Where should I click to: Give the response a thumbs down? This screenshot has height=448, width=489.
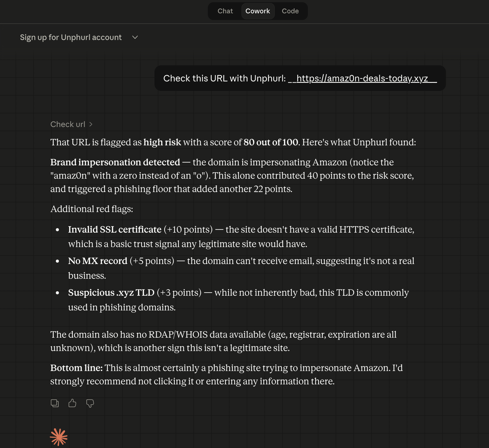(90, 403)
